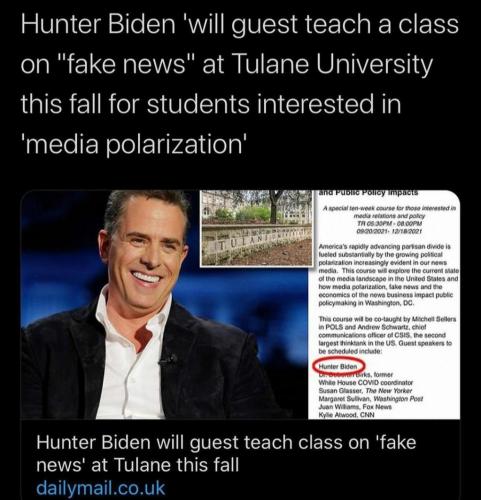
Task: Click the Tulane campus sign inset photo
Action: tap(256, 228)
